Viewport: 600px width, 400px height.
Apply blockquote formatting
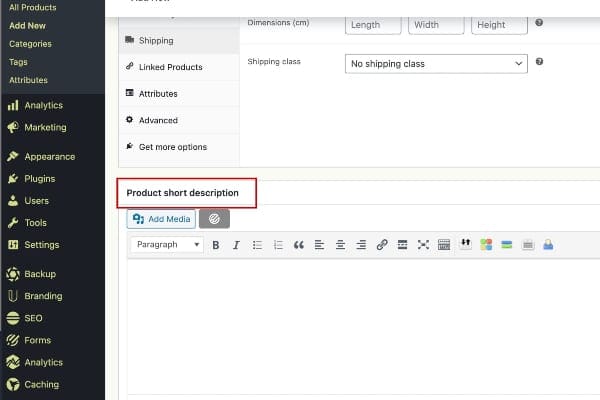(298, 245)
